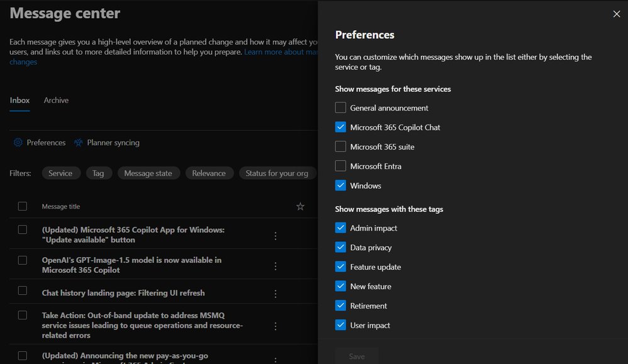Select the Inbox tab

(20, 100)
